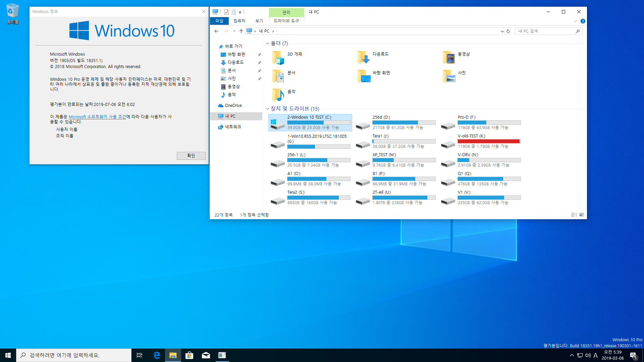This screenshot has height=362, width=644.
Task: Open Task View from taskbar
Action: pos(140,355)
